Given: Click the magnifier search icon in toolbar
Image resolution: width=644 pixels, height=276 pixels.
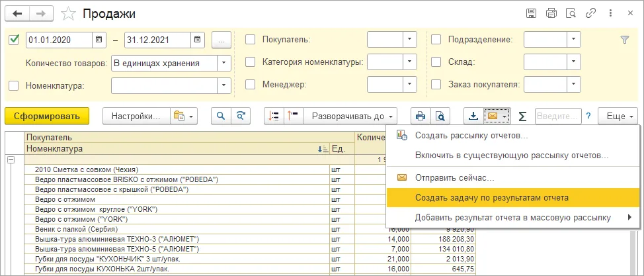Looking at the screenshot, I should pyautogui.click(x=221, y=116).
